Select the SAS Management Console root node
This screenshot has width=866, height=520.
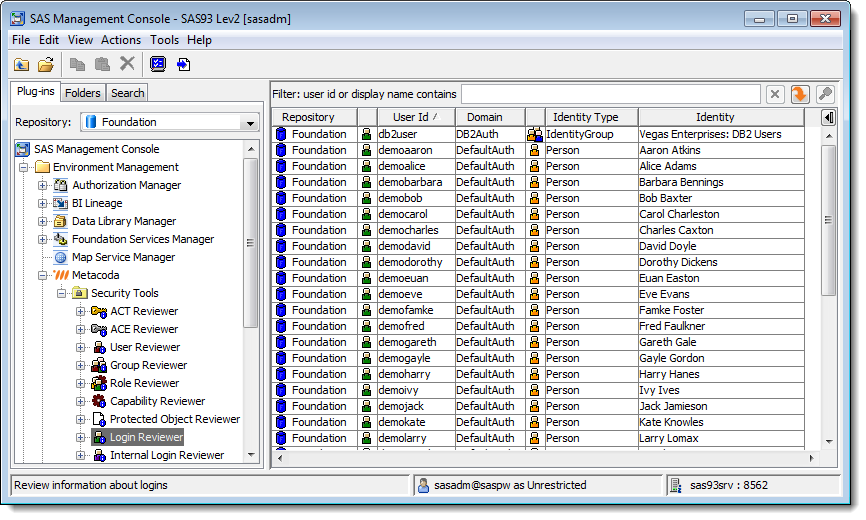pyautogui.click(x=88, y=149)
